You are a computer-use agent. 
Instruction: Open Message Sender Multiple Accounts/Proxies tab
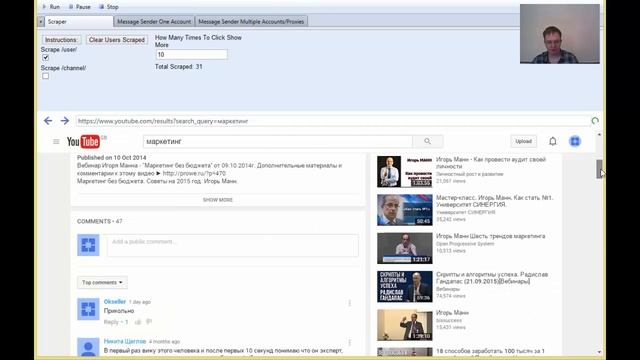[251, 22]
